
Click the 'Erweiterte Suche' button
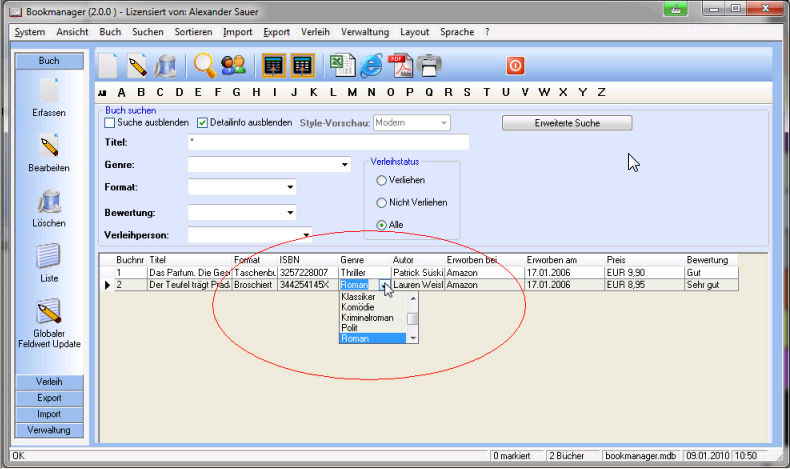point(567,123)
